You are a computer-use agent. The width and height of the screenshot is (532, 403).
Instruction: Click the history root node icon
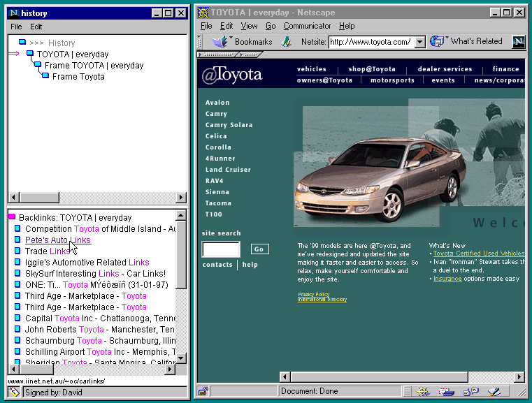[22, 42]
